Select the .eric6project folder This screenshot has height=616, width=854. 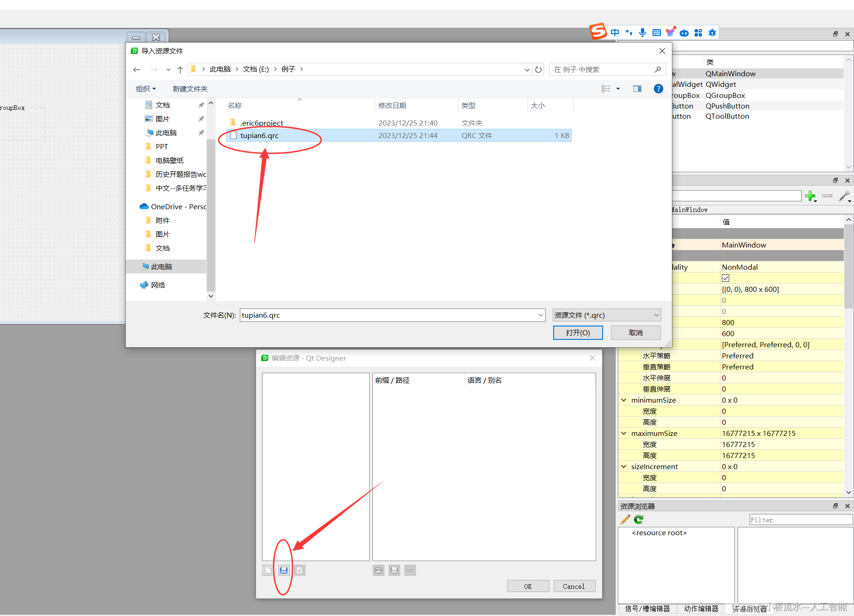click(x=399, y=123)
